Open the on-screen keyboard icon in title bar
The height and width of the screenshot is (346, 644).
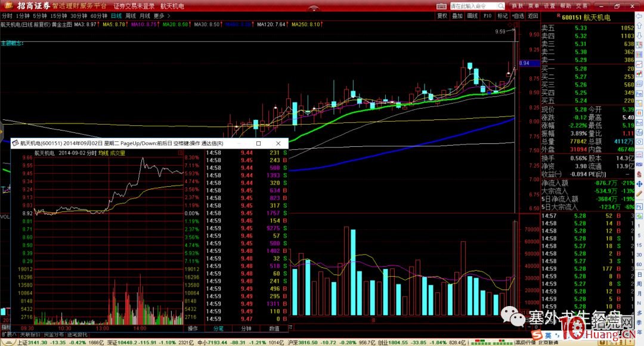point(441,6)
